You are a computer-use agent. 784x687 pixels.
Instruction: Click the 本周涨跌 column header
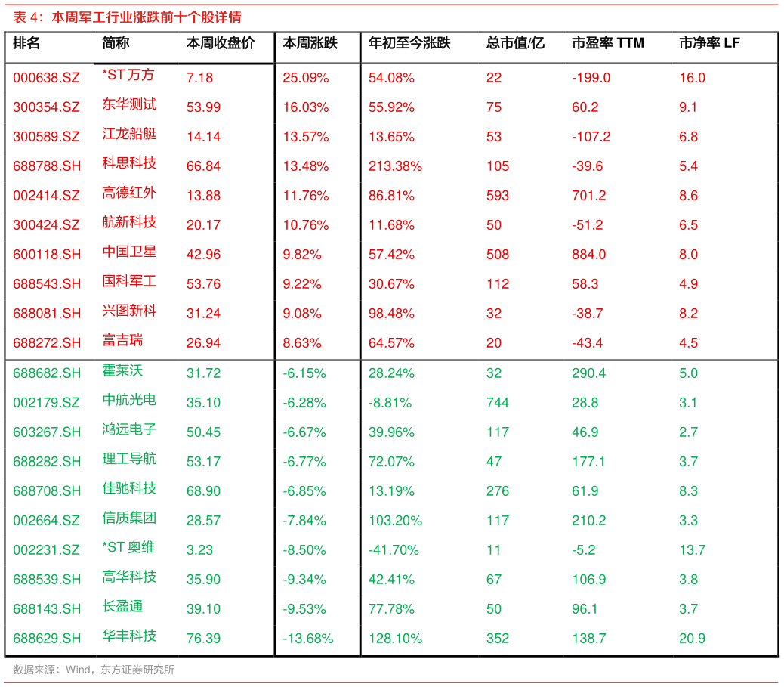point(310,43)
